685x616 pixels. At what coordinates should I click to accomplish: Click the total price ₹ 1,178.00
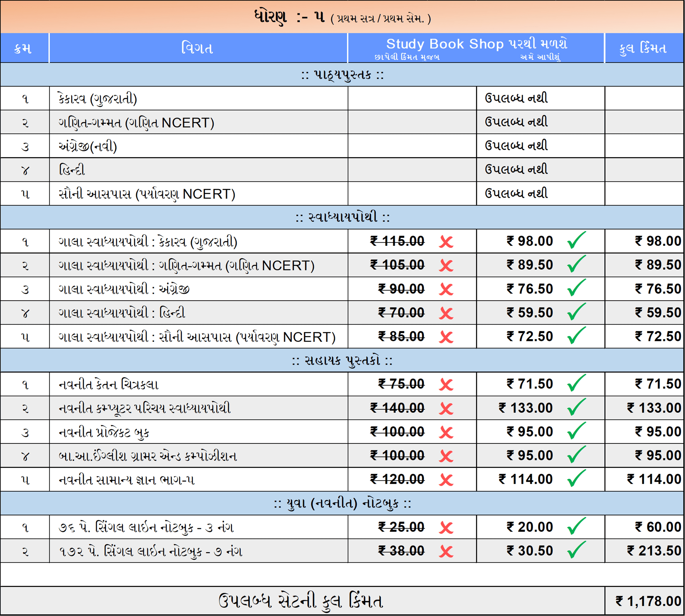tap(648, 601)
